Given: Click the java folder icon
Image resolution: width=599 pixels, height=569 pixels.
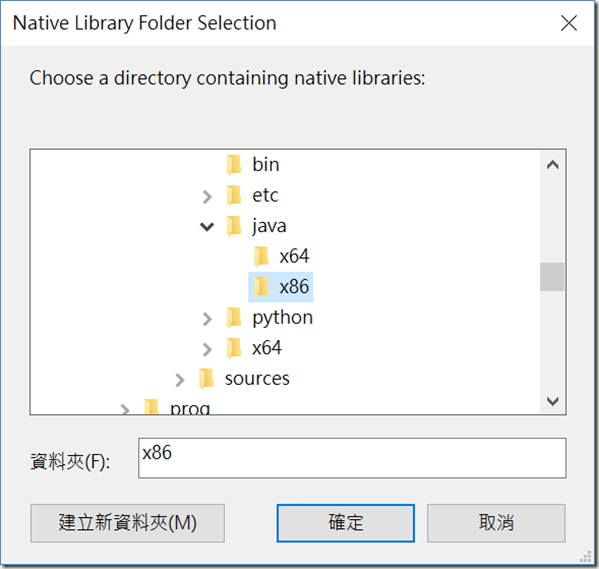Looking at the screenshot, I should [234, 226].
